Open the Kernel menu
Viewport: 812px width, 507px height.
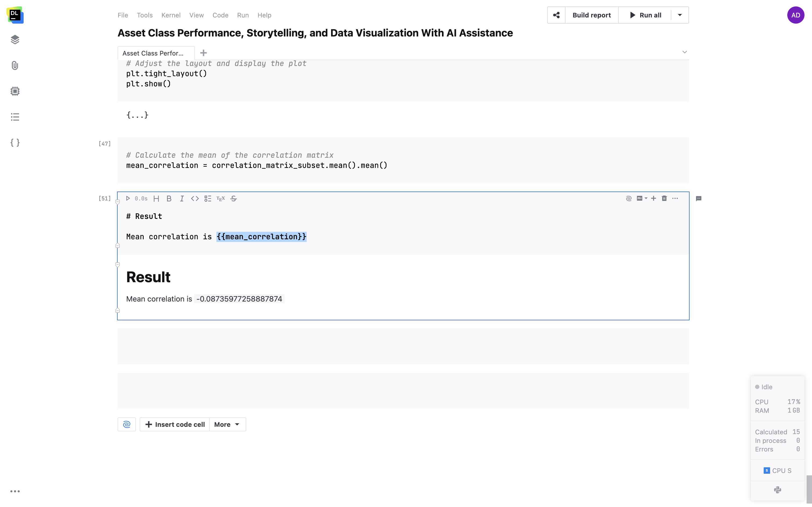coord(171,15)
